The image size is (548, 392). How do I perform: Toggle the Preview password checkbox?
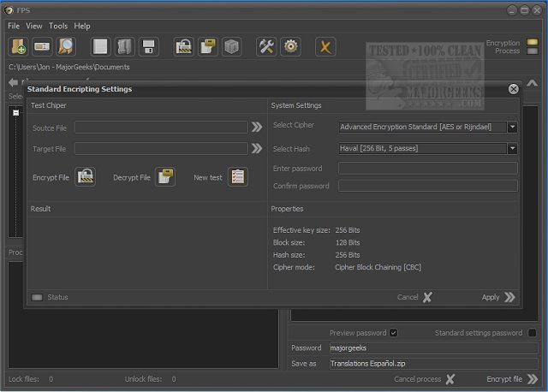[393, 333]
